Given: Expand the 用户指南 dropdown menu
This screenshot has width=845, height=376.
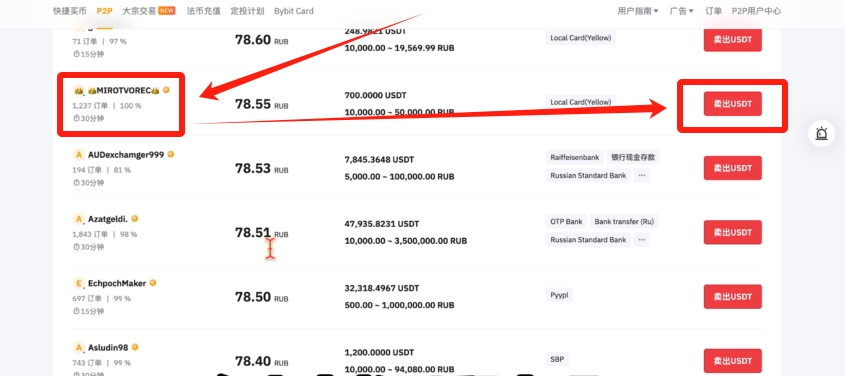Looking at the screenshot, I should coord(638,11).
